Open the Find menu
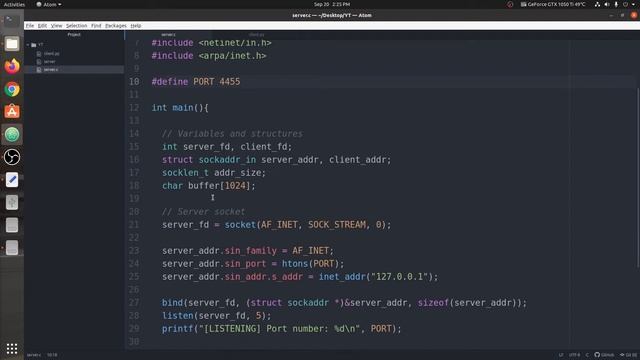This screenshot has height=360, width=640. tap(96, 25)
